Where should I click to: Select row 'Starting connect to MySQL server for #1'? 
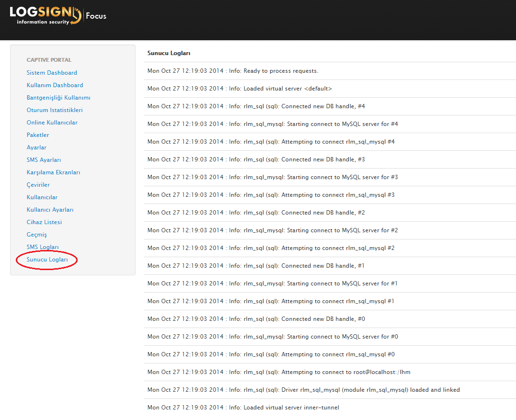click(330, 284)
